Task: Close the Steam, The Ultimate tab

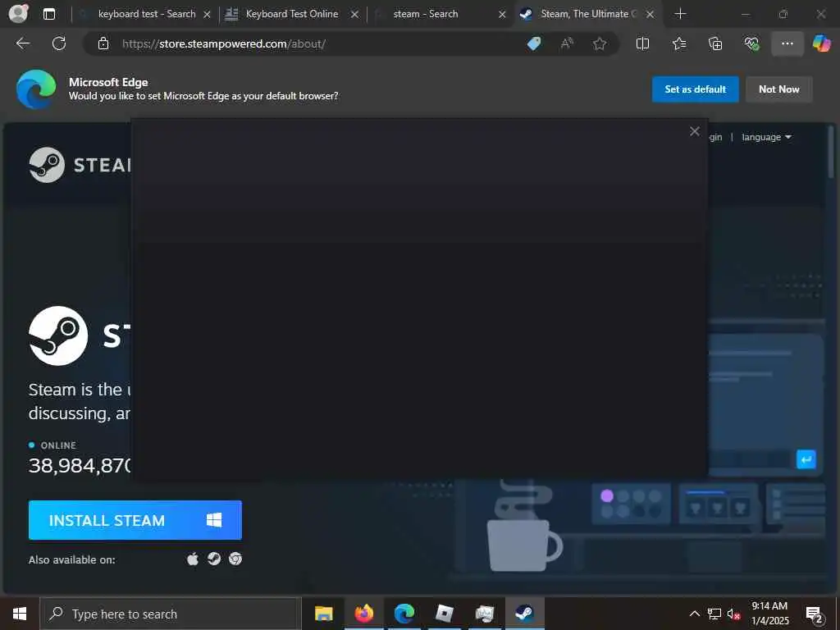Action: coord(650,15)
